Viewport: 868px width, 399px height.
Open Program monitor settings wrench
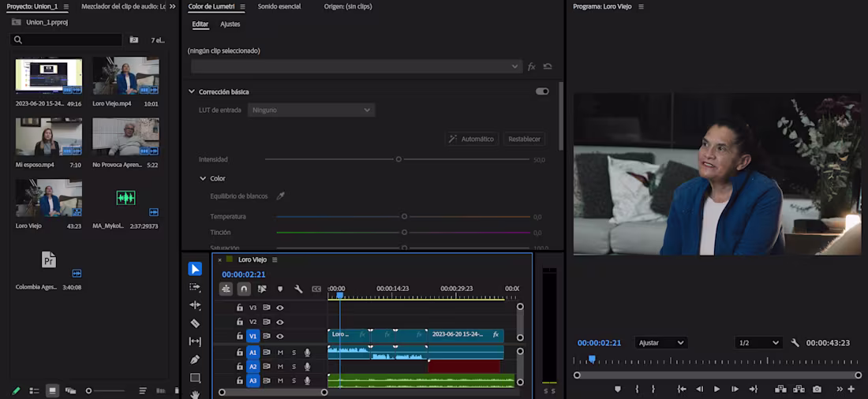(x=795, y=343)
